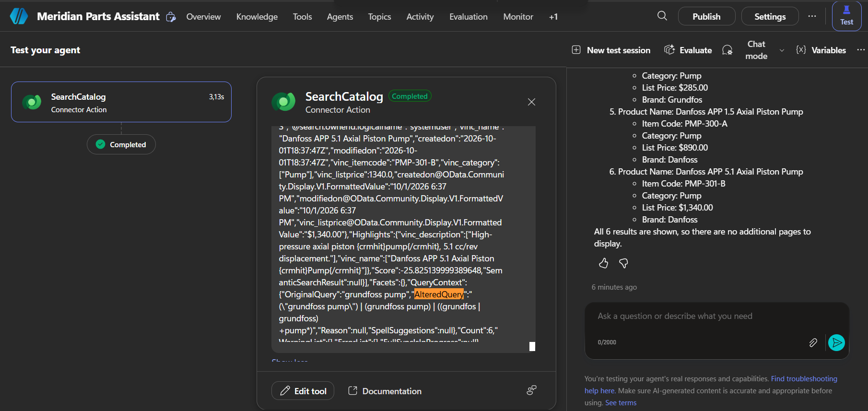Image resolution: width=868 pixels, height=411 pixels.
Task: Switch to the Knowledge tab
Action: (x=257, y=17)
